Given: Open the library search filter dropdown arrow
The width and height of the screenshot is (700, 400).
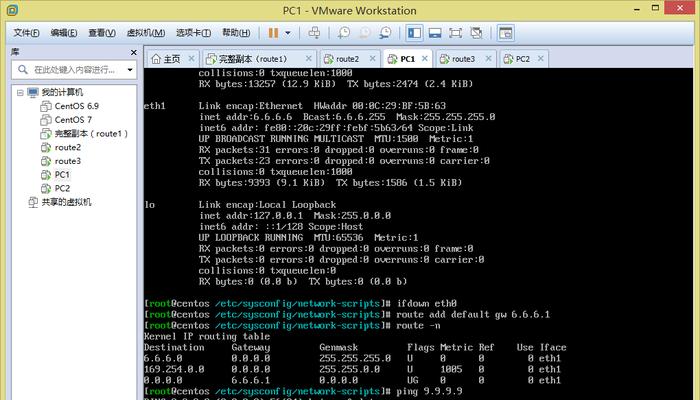Looking at the screenshot, I should [130, 70].
